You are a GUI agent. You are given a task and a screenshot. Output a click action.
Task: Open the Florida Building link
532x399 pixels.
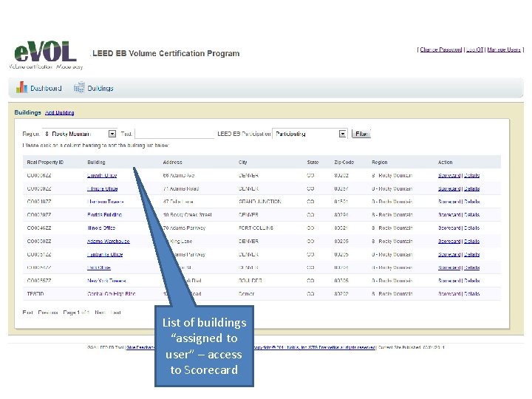pyautogui.click(x=104, y=215)
